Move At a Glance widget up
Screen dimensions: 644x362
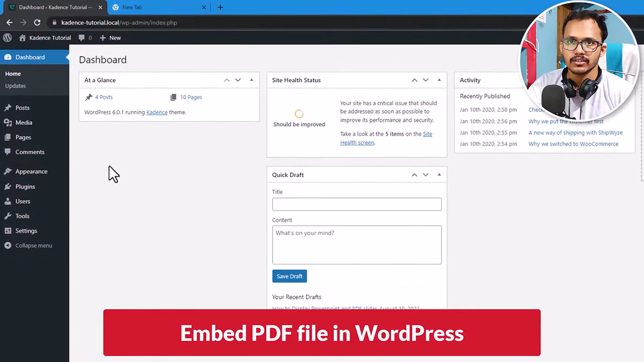pyautogui.click(x=227, y=80)
